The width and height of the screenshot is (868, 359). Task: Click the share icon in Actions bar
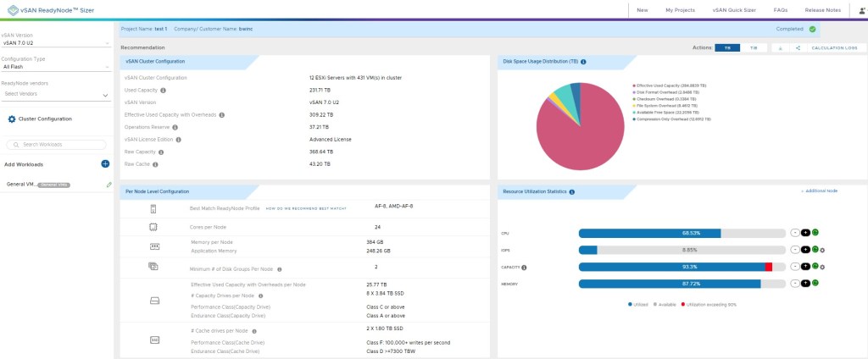(x=798, y=48)
